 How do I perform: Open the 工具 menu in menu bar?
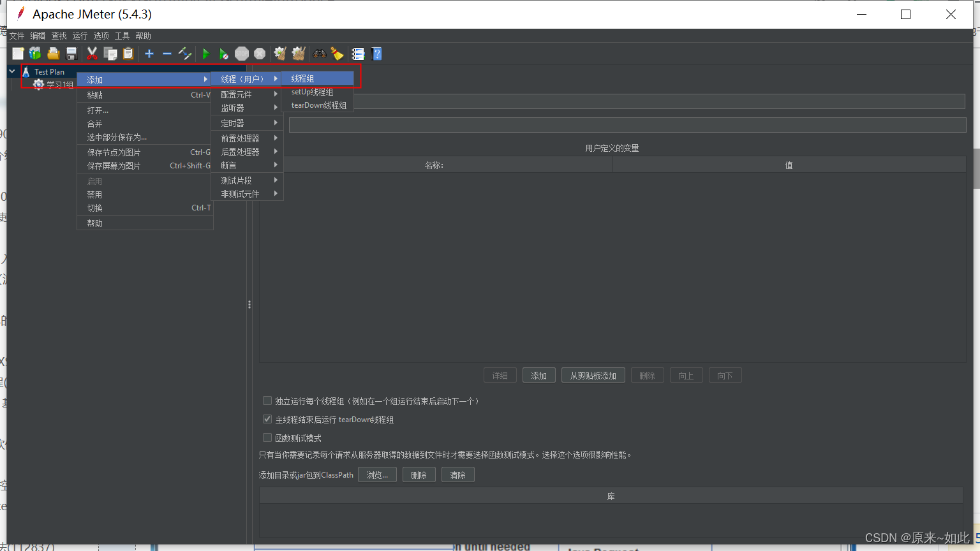122,36
